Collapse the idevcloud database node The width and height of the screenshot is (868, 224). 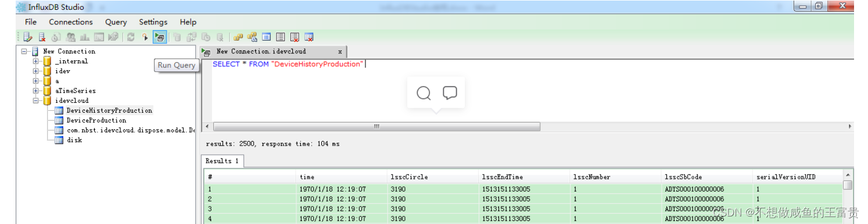point(36,100)
